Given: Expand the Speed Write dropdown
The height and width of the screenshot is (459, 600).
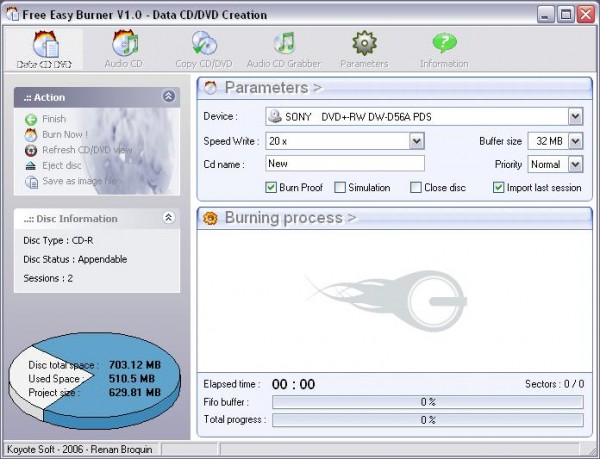Looking at the screenshot, I should click(x=416, y=141).
